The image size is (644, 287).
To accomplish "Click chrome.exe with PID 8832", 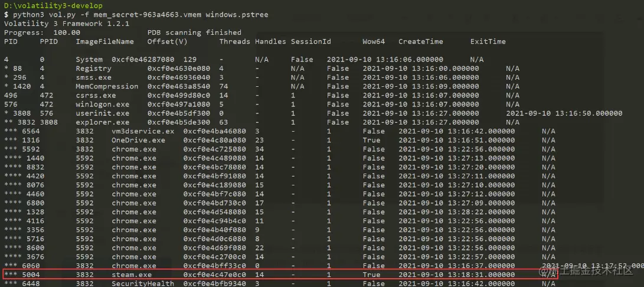I will 134,167.
